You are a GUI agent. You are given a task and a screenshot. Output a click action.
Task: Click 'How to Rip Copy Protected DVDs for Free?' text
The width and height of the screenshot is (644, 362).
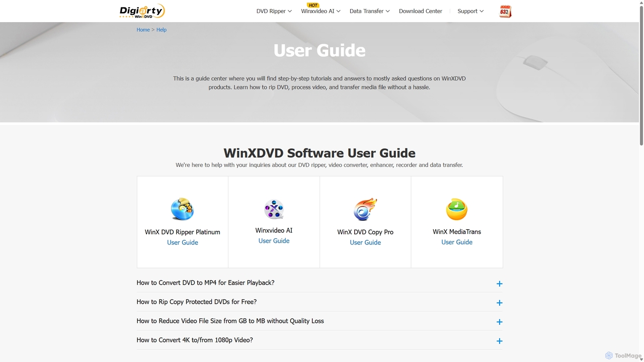click(x=197, y=302)
